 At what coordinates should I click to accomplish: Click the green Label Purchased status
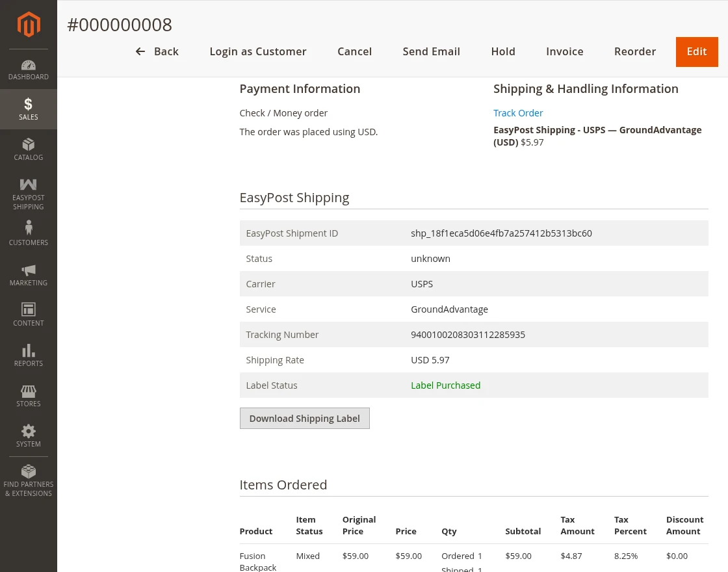pyautogui.click(x=445, y=385)
